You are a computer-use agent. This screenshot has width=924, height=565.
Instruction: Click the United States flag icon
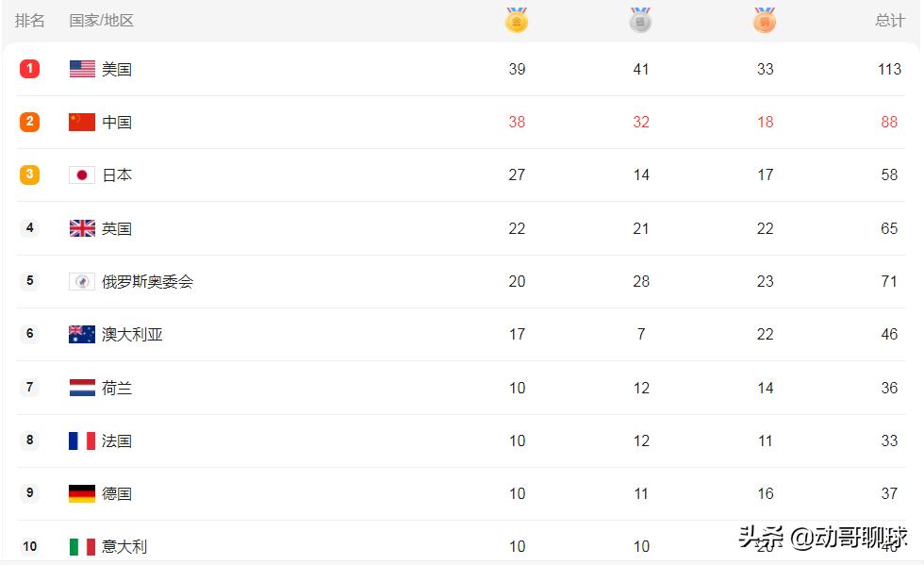click(x=82, y=69)
